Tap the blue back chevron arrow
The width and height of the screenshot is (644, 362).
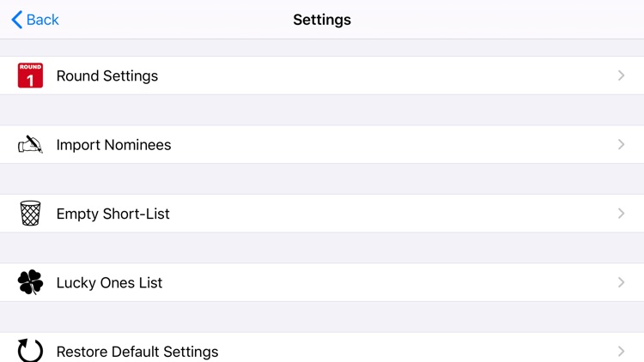[x=16, y=20]
